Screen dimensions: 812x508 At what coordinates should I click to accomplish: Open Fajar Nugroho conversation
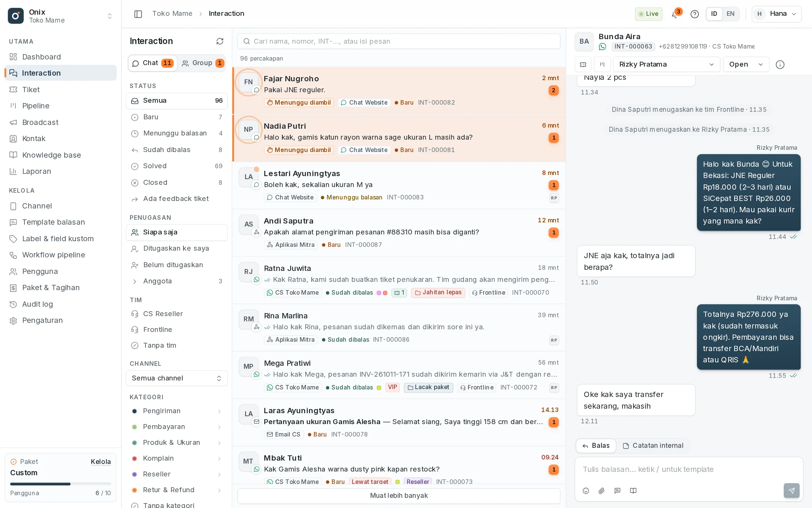click(x=399, y=91)
